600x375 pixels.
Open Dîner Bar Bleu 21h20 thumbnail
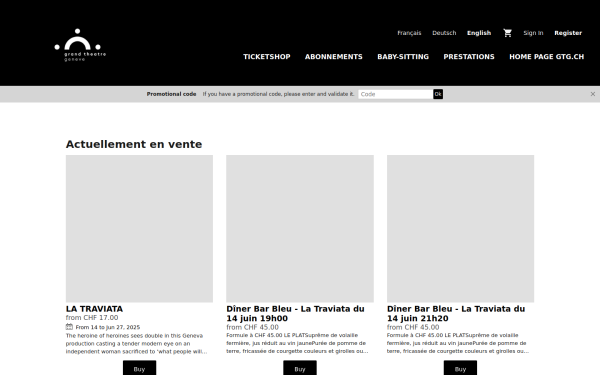click(460, 228)
